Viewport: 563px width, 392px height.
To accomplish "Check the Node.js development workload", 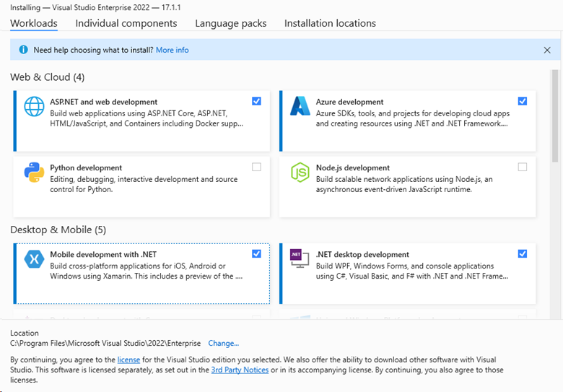I will click(x=523, y=167).
